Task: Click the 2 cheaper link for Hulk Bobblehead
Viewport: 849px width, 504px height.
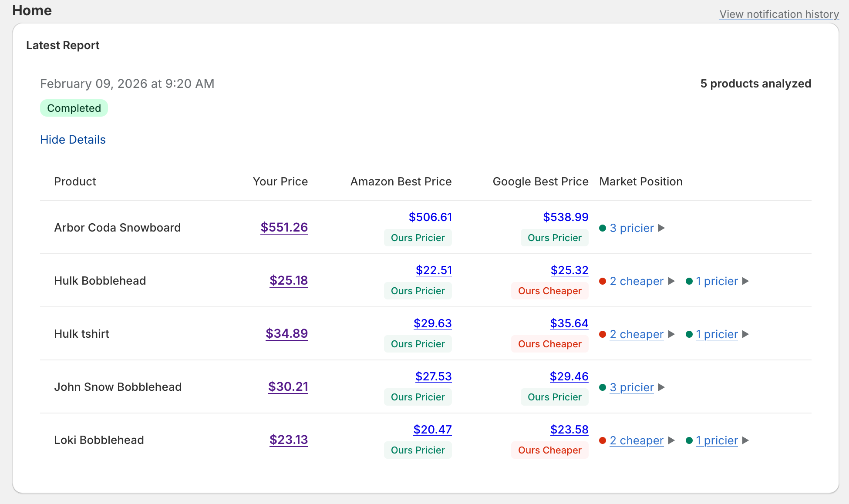Action: 637,281
